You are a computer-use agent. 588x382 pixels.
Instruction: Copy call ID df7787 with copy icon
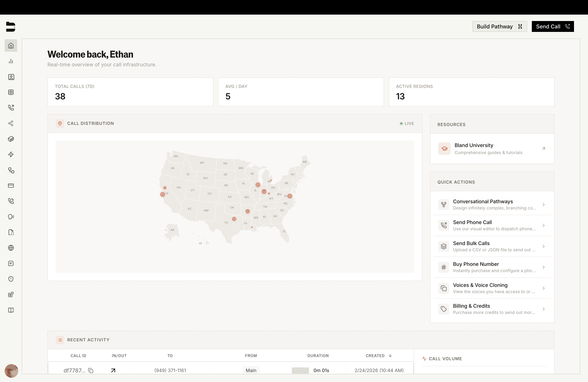[x=91, y=370]
